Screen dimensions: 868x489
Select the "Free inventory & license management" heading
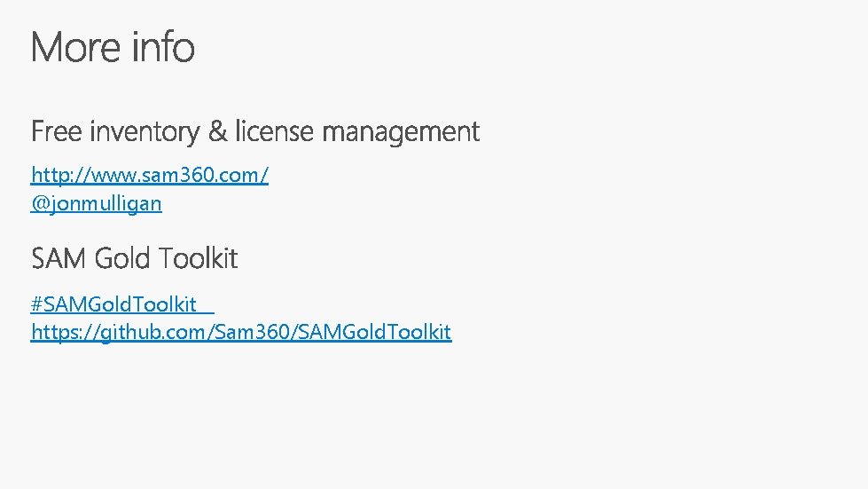coord(255,132)
